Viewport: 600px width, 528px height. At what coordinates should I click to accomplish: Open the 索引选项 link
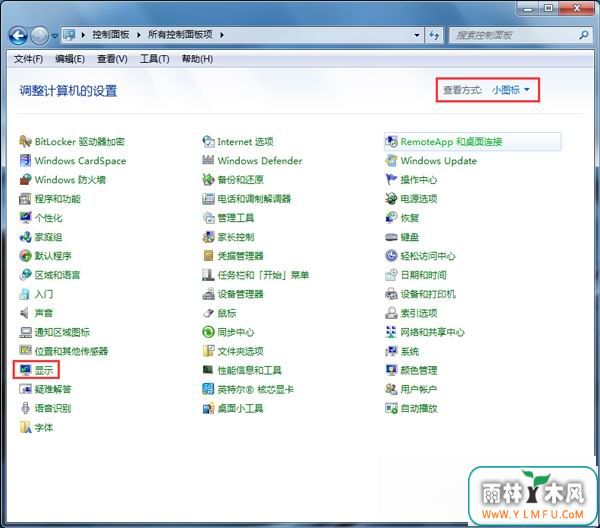click(x=419, y=313)
